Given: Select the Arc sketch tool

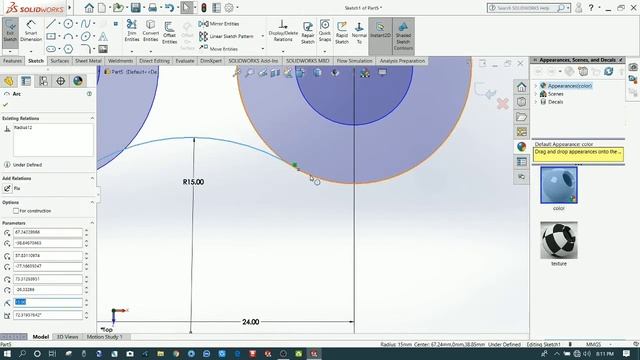Looking at the screenshot, I should tap(68, 36).
